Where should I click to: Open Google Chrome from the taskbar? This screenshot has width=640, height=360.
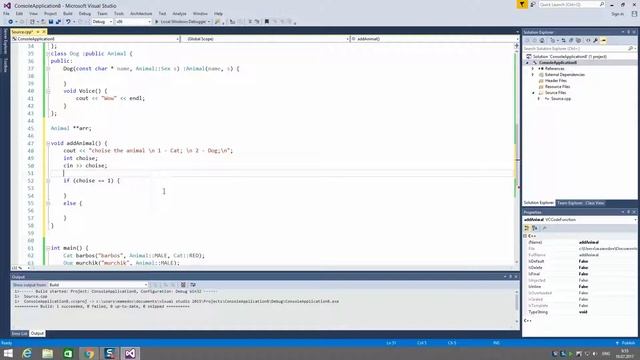click(89, 353)
